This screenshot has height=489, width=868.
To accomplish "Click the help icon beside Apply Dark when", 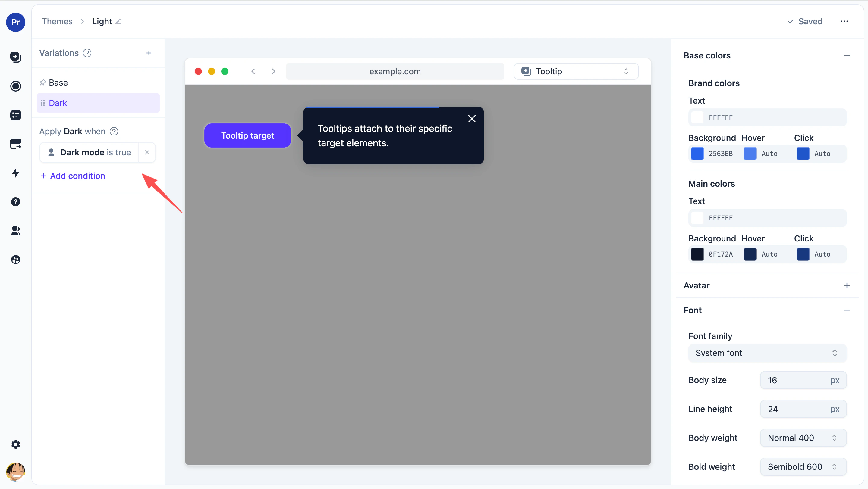I will click(114, 131).
